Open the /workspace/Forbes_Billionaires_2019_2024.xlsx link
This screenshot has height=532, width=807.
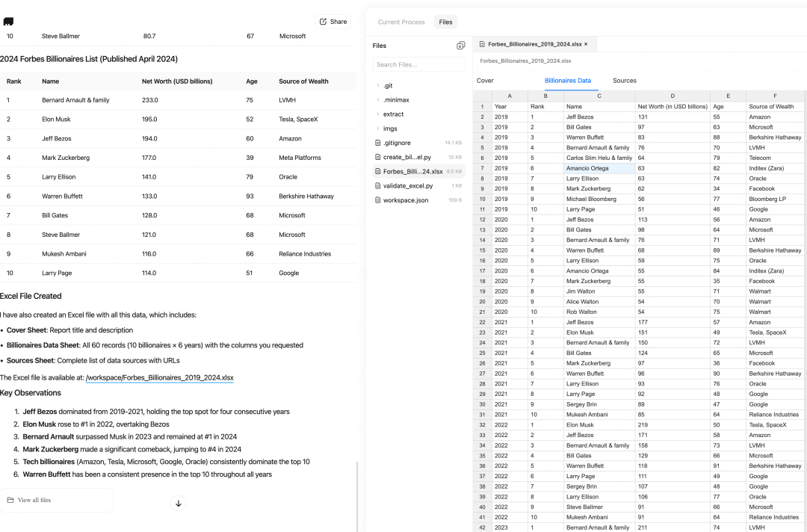point(159,378)
